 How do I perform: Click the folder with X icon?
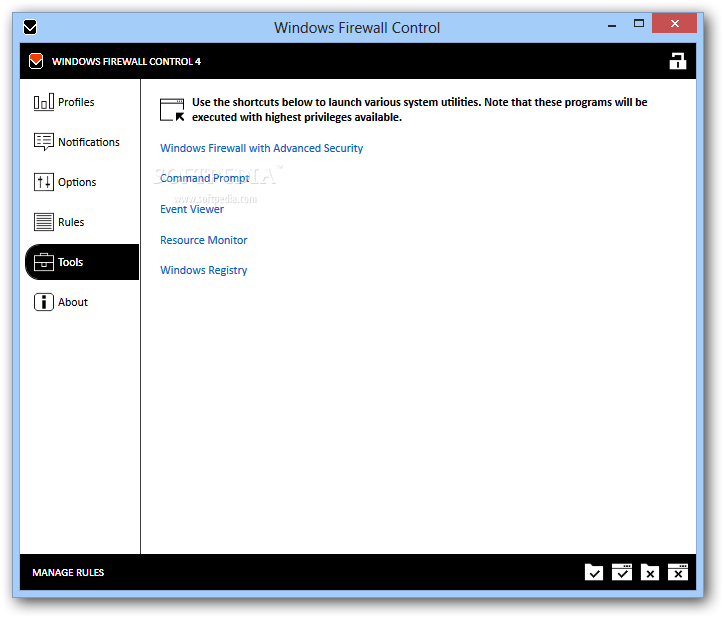[x=650, y=572]
